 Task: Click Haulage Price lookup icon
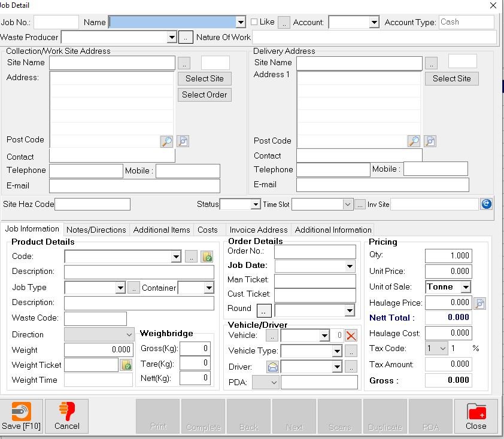(x=479, y=303)
